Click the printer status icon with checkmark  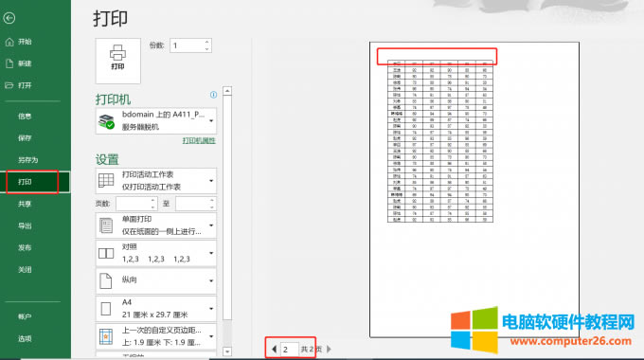[x=107, y=121]
